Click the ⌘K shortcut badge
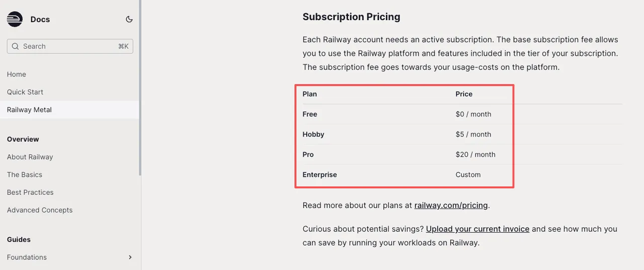The width and height of the screenshot is (644, 270). (x=123, y=46)
